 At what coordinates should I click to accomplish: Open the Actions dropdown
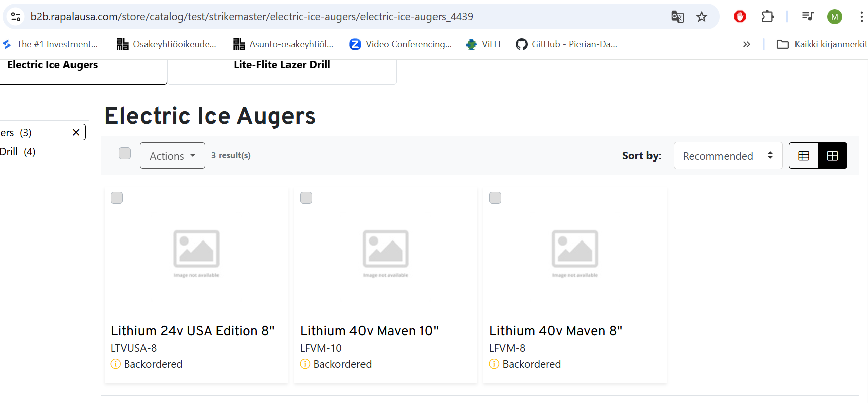172,156
